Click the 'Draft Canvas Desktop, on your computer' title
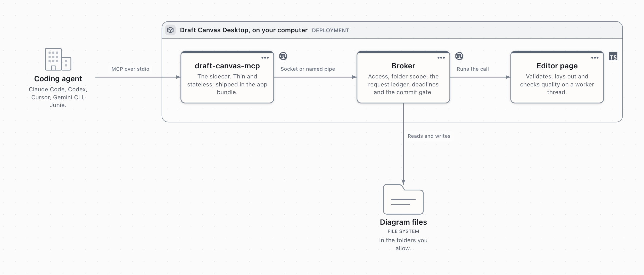 coord(244,30)
